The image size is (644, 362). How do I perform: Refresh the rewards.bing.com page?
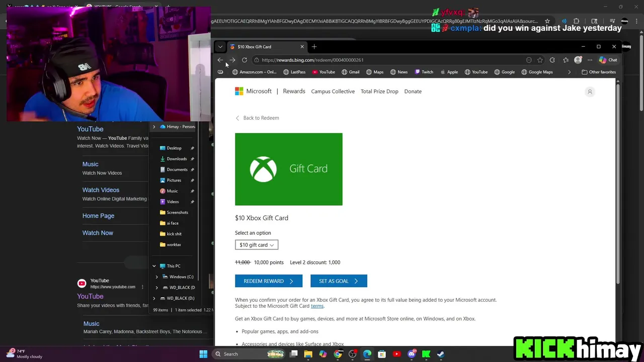(x=245, y=60)
